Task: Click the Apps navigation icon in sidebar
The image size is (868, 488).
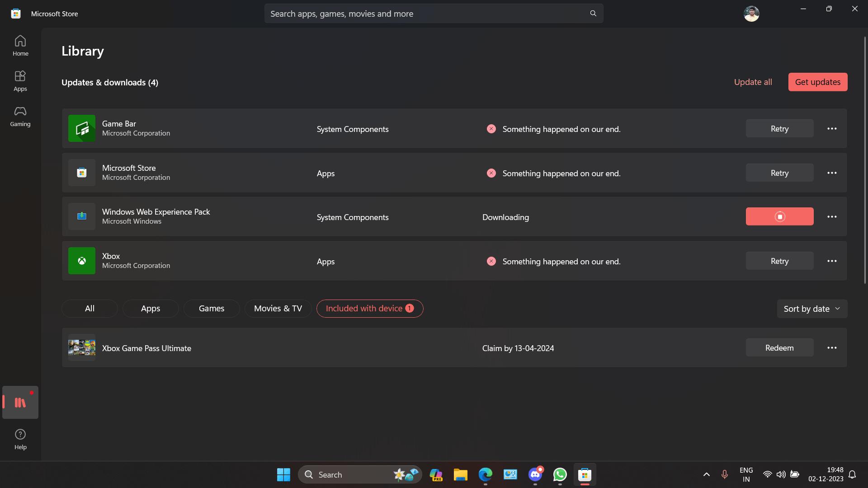Action: (x=20, y=80)
